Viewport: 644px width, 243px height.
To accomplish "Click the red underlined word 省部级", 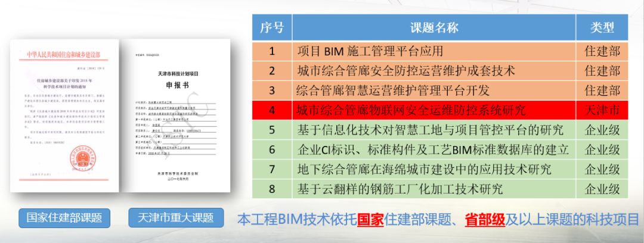I will coord(485,220).
